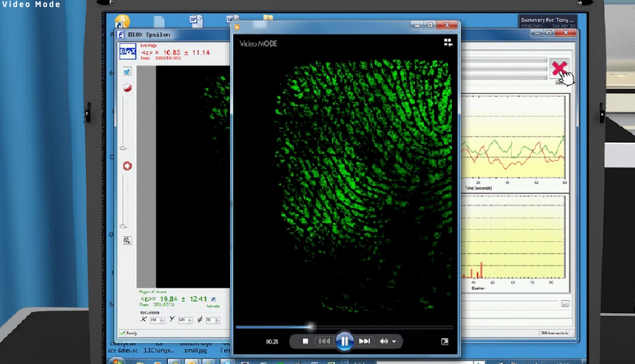Click the red octagon record button in BIOX
Image resolution: width=635 pixels, height=364 pixels.
127,166
